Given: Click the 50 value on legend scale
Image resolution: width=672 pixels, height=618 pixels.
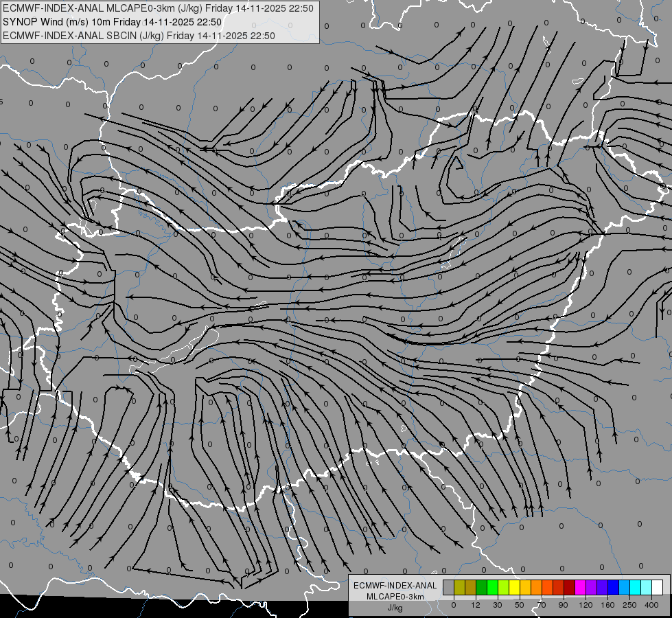Looking at the screenshot, I should coord(520,605).
